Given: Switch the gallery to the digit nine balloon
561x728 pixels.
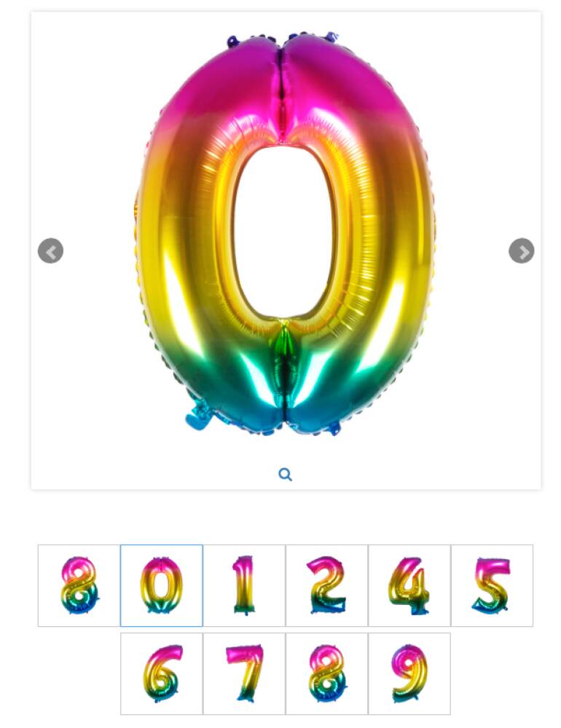Looking at the screenshot, I should 409,673.
